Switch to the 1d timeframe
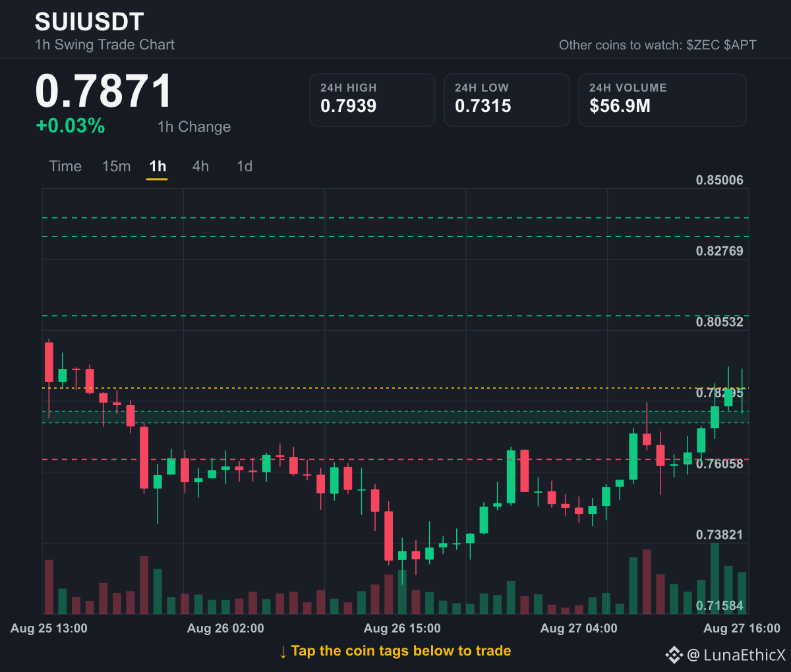The width and height of the screenshot is (791, 672). 245,166
